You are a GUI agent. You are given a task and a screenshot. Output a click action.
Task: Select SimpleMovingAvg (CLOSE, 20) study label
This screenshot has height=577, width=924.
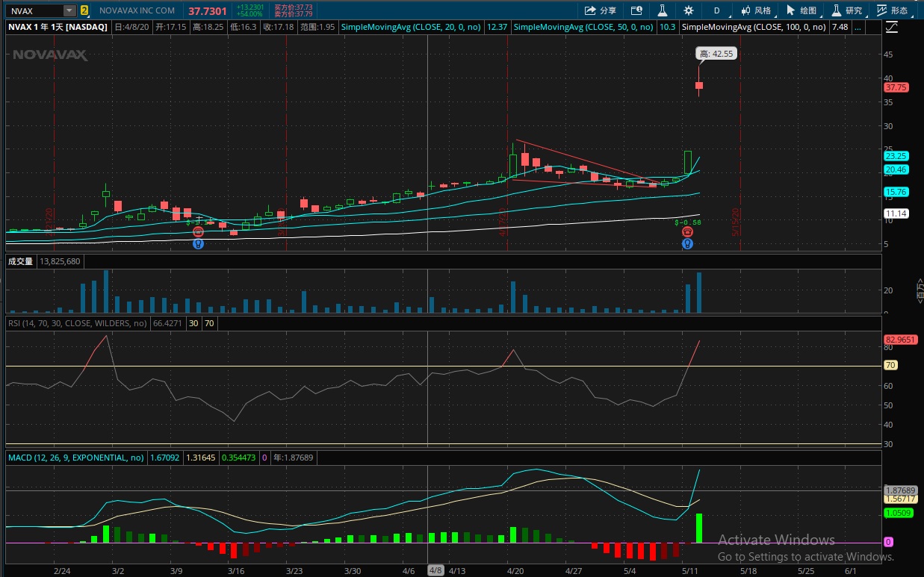tap(412, 26)
